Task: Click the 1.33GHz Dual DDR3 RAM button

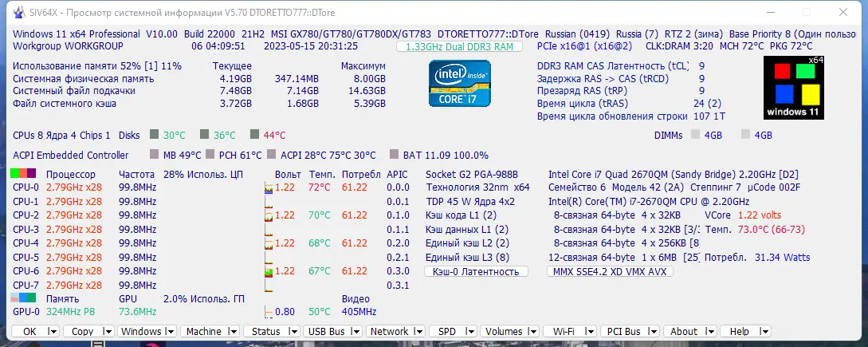Action: (x=459, y=46)
